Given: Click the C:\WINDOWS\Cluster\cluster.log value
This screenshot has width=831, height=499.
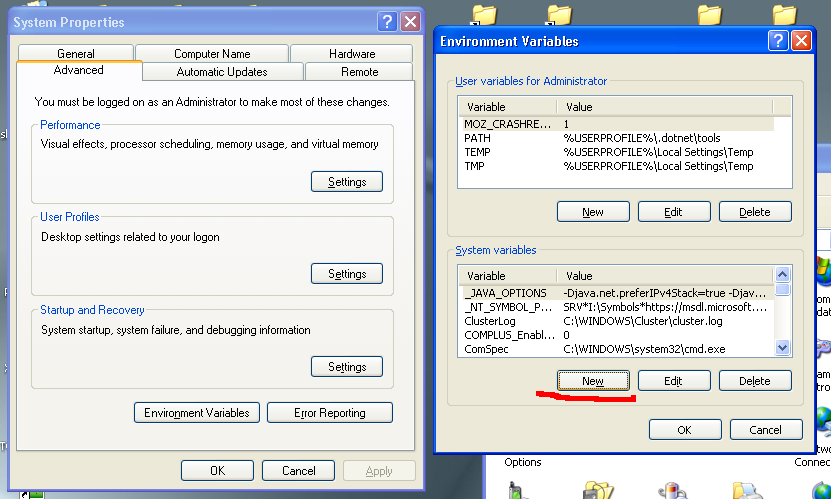Looking at the screenshot, I should [x=643, y=321].
